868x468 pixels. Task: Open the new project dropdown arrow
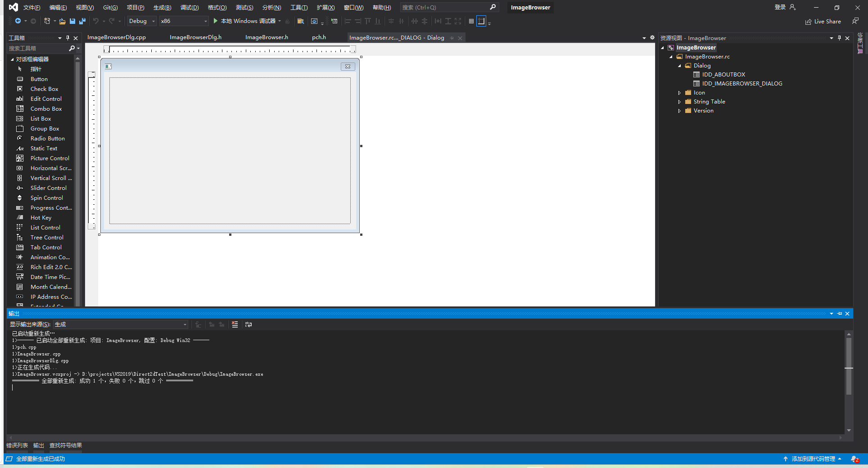pyautogui.click(x=55, y=21)
